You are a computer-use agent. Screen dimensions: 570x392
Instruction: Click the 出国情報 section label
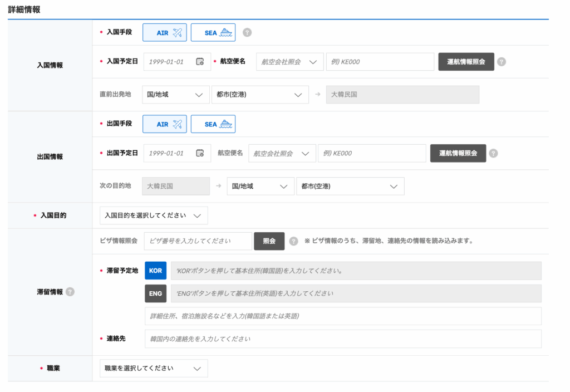point(50,156)
